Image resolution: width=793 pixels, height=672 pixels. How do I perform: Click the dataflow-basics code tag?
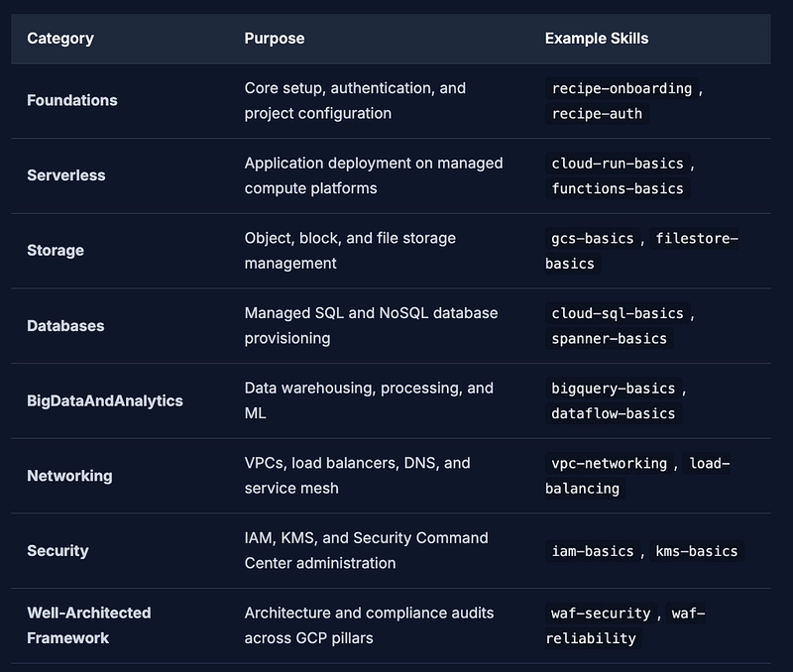point(614,413)
